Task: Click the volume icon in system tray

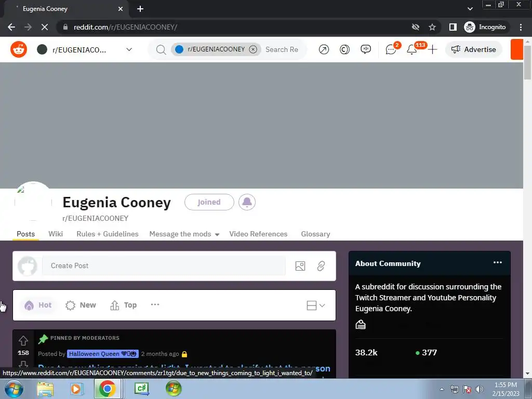Action: pos(480,389)
